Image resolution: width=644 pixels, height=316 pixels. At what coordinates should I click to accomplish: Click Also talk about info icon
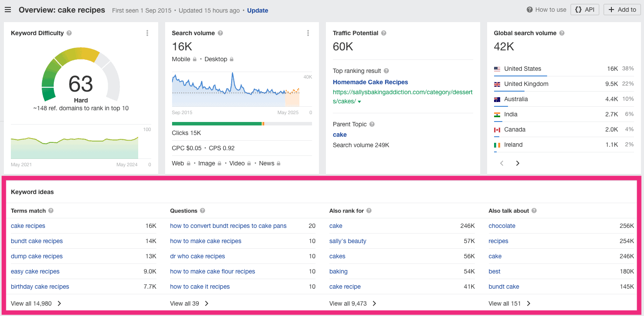[534, 211]
